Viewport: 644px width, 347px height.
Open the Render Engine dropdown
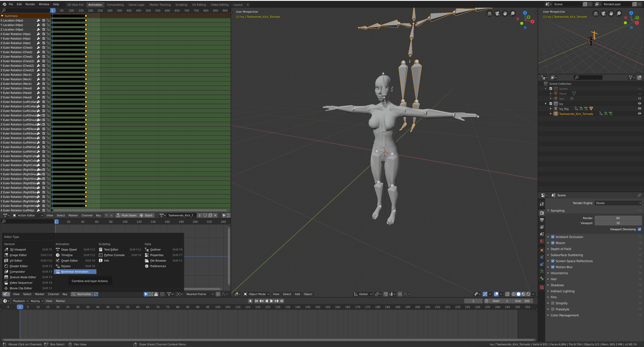pyautogui.click(x=618, y=203)
